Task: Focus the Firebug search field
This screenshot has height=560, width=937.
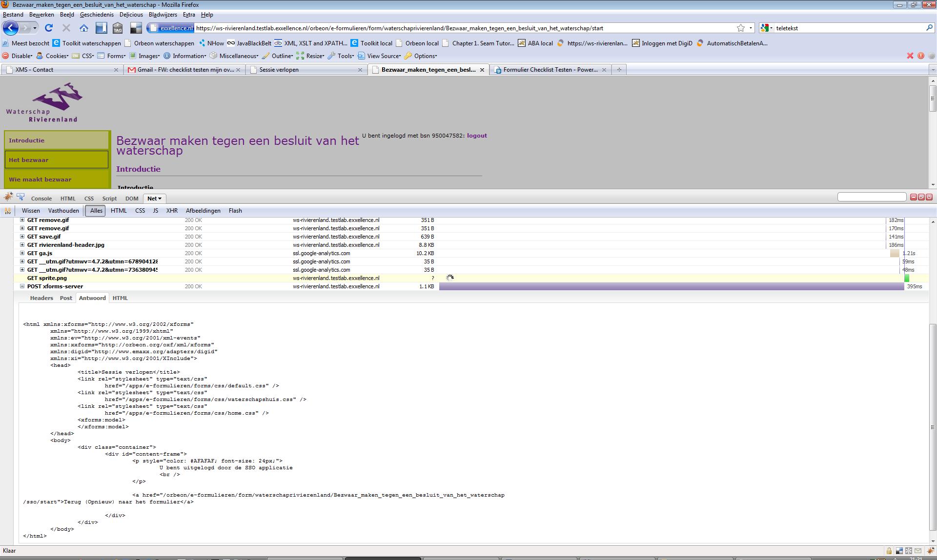Action: click(872, 197)
